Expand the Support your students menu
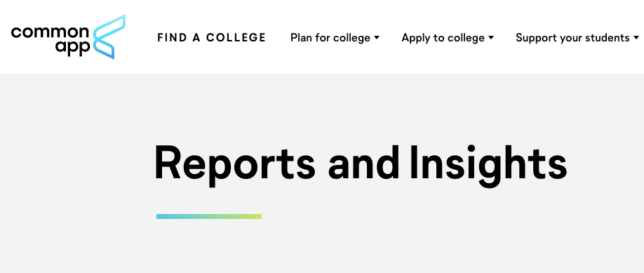The width and height of the screenshot is (644, 273). (x=577, y=38)
